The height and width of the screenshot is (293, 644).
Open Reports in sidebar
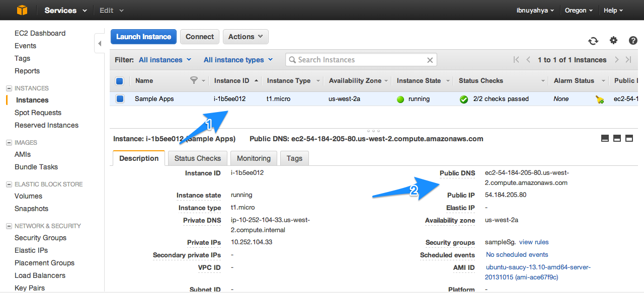27,71
